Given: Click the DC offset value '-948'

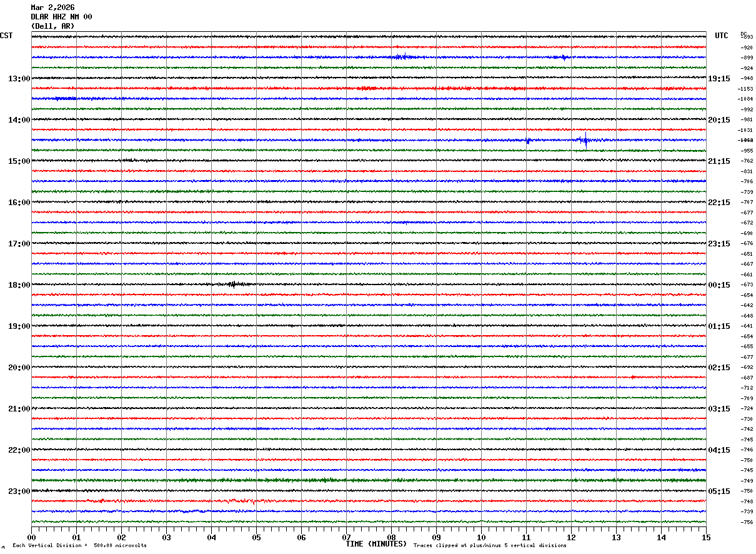Looking at the screenshot, I should (x=747, y=79).
